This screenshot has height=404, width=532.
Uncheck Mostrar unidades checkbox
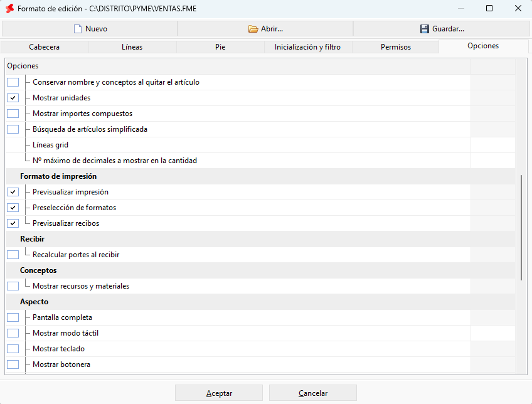pos(13,98)
